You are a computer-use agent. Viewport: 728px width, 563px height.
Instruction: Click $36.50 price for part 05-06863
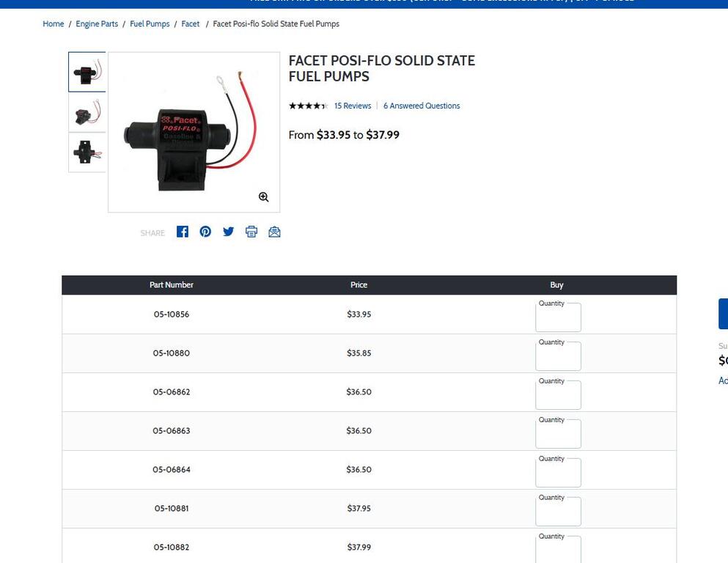(359, 431)
